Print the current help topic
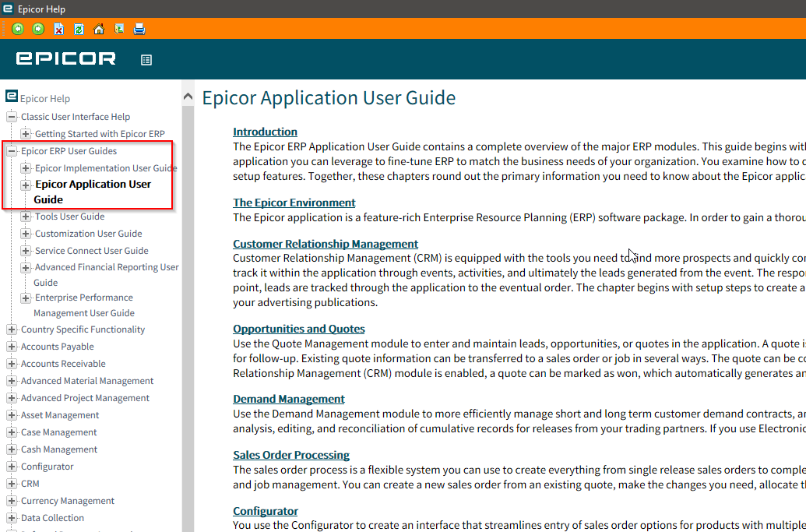 139,30
